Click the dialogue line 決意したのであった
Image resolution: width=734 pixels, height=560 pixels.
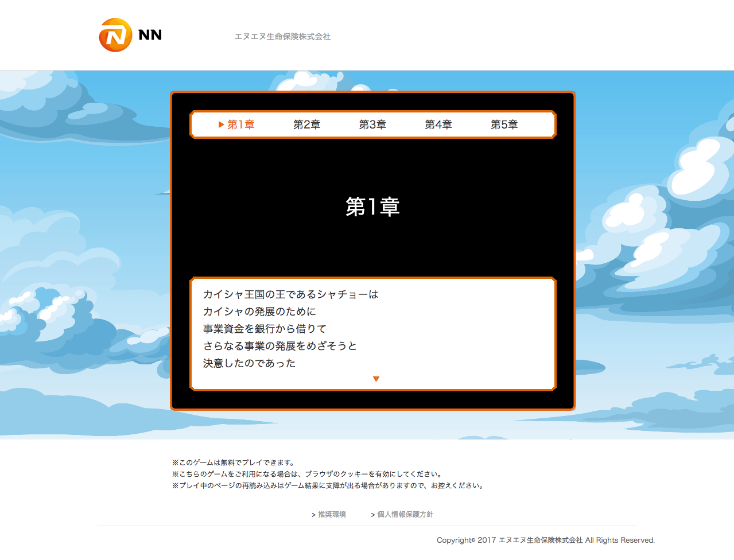click(249, 363)
